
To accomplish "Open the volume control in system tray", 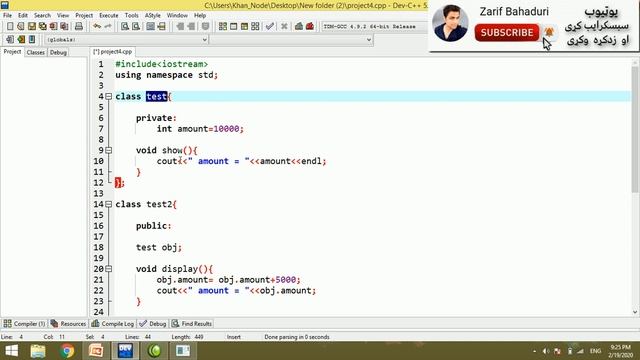I will tap(546, 351).
